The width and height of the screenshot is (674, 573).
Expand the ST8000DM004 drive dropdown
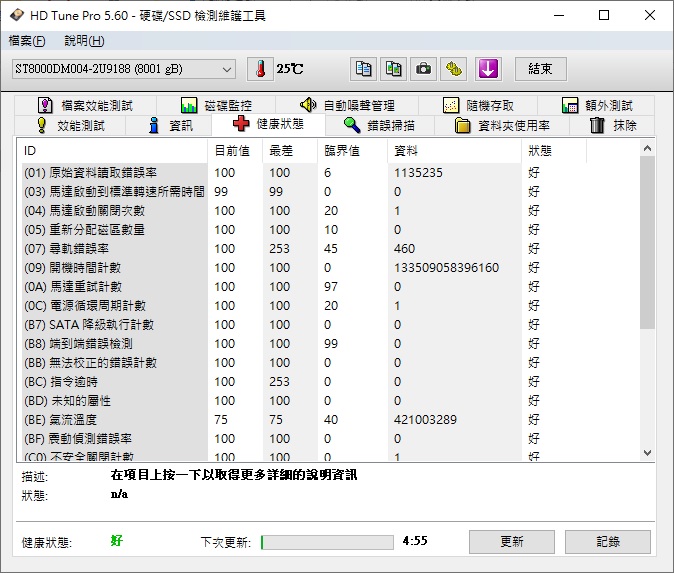pos(124,69)
